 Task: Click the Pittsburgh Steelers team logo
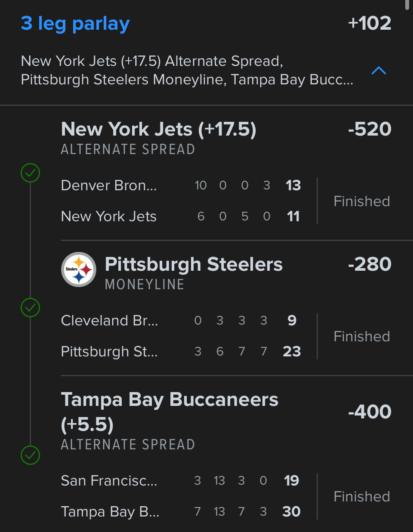79,269
